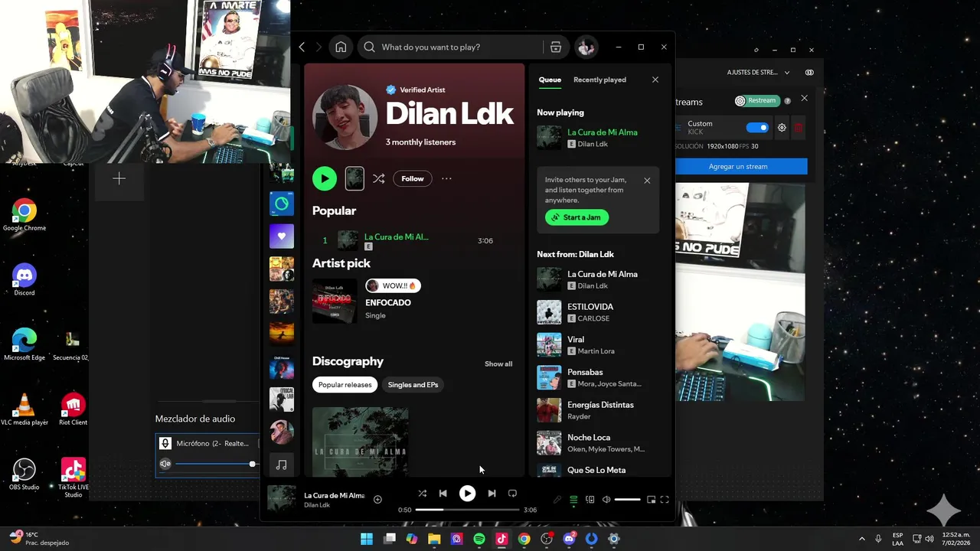Play Dilan Ldk with green play button
The height and width of the screenshot is (551, 980).
coord(325,178)
